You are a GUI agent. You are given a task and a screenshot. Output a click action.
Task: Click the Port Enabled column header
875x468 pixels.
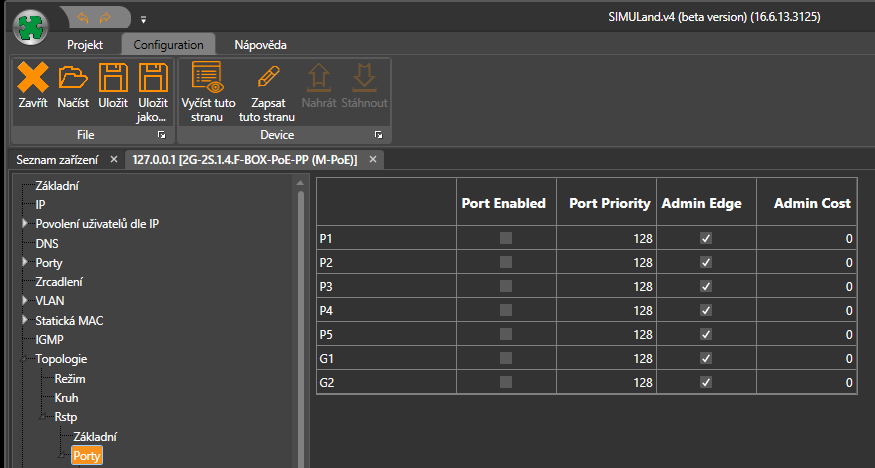506,202
